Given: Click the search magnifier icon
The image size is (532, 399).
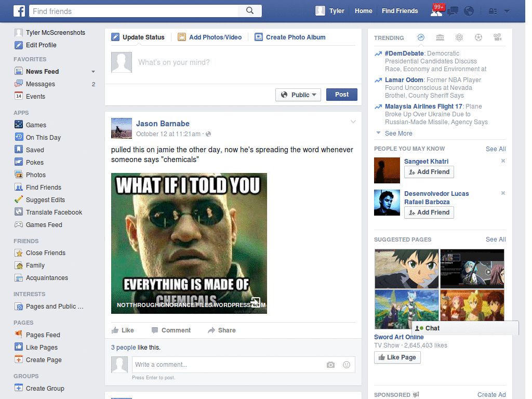Looking at the screenshot, I should click(x=250, y=11).
